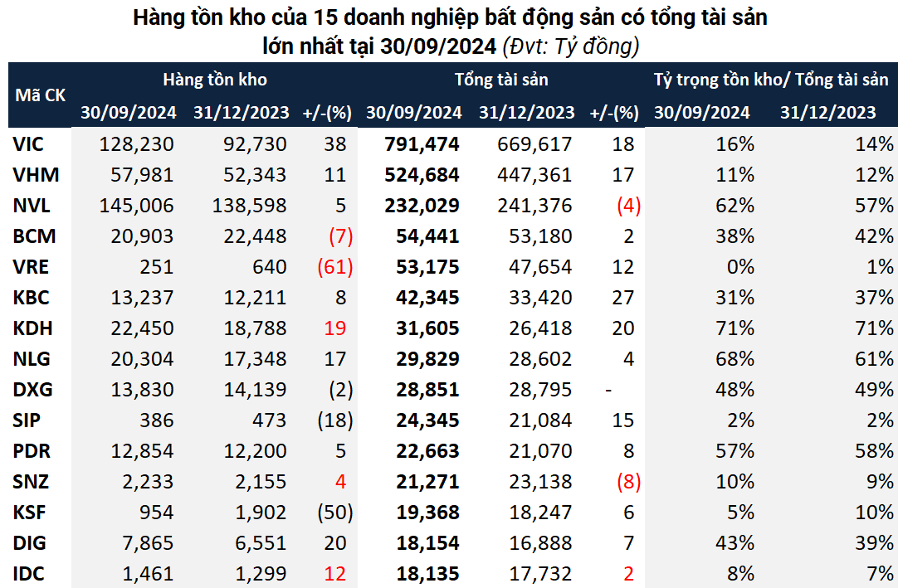898x588 pixels.
Task: Click KDH total assets 31,605
Action: point(427,328)
